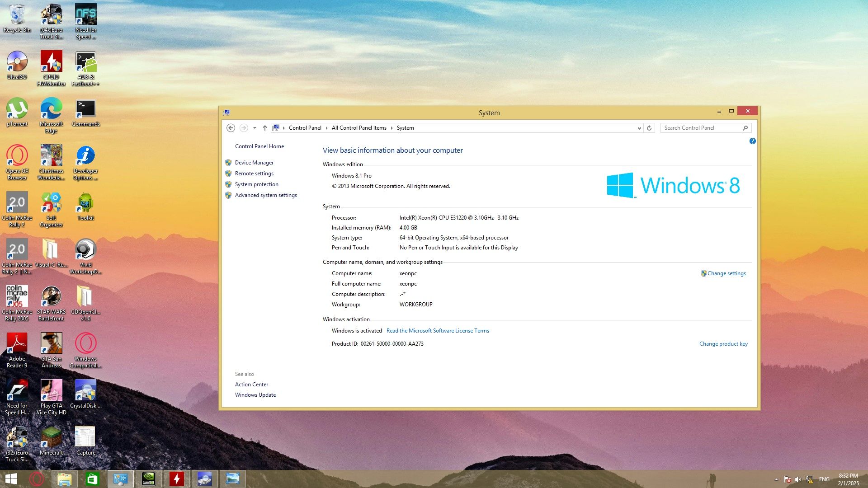
Task: Open Opera GX from the taskbar
Action: click(x=37, y=479)
